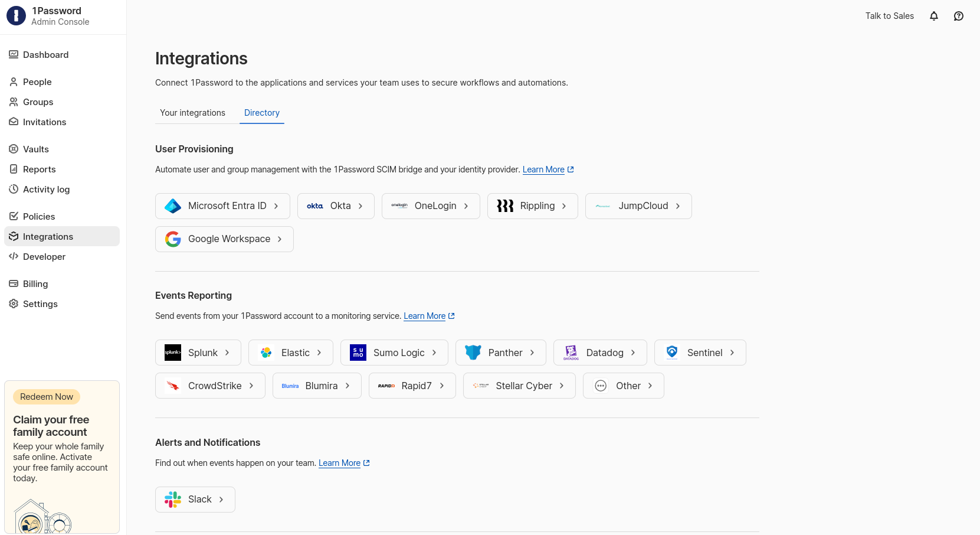Click the Panther logo icon
The width and height of the screenshot is (980, 535).
[x=473, y=353]
